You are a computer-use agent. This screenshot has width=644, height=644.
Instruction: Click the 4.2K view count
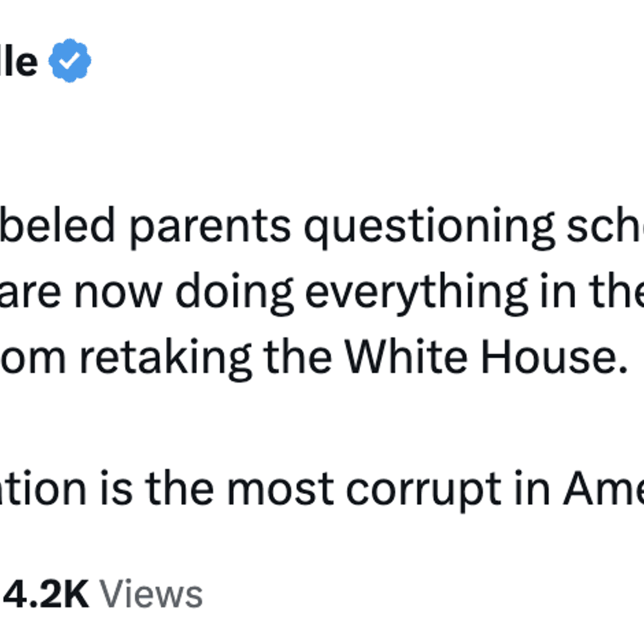pos(46,594)
